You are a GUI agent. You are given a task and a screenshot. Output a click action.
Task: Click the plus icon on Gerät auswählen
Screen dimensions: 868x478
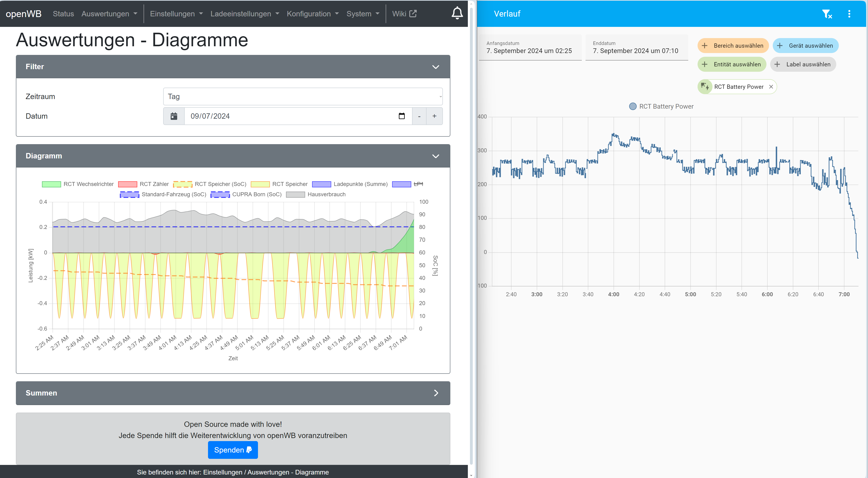780,46
